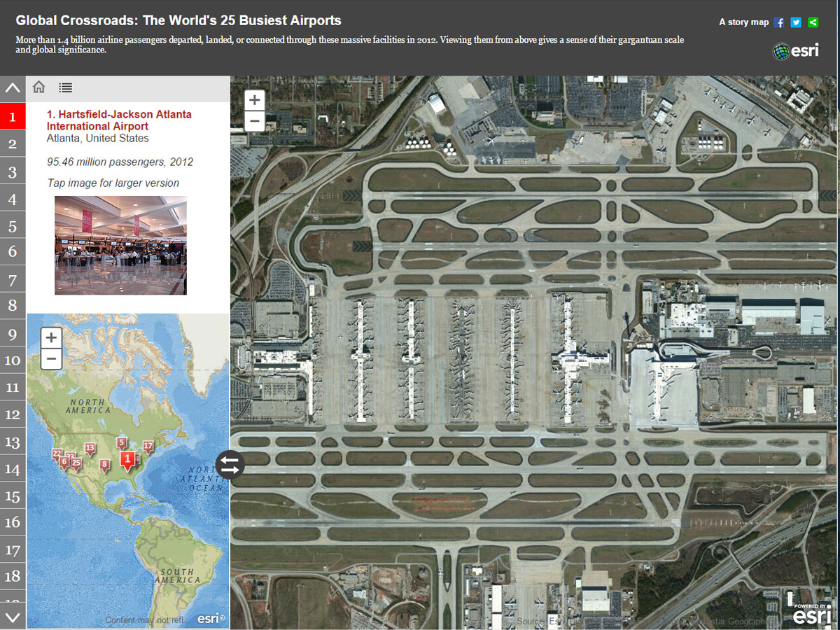Select airport number 10 tab
The width and height of the screenshot is (840, 630).
[13, 360]
